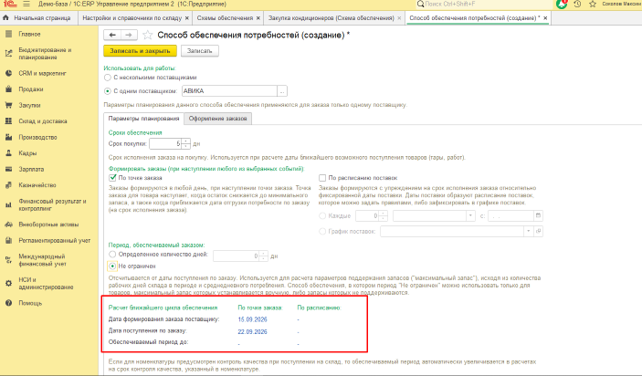This screenshot has height=376, width=642.
Task: Open favorites star in title bar
Action: [592, 4]
